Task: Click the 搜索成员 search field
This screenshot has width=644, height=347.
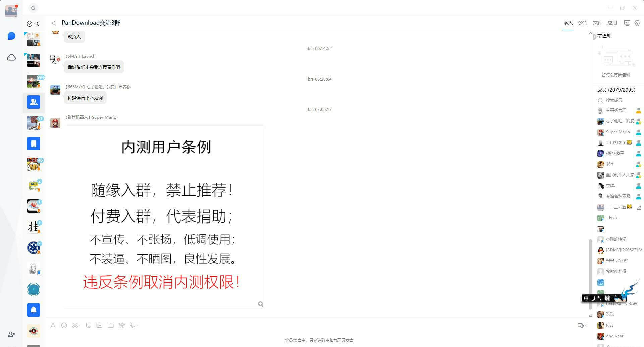Action: click(617, 100)
